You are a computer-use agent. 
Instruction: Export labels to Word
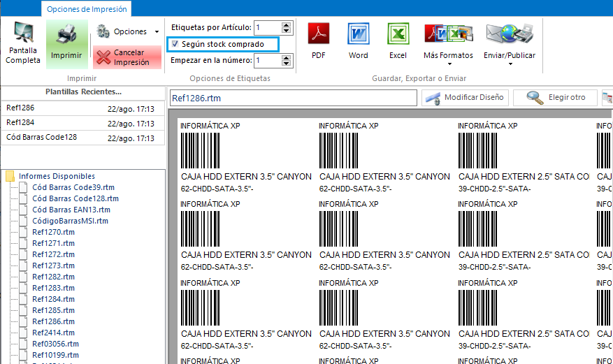tap(359, 41)
